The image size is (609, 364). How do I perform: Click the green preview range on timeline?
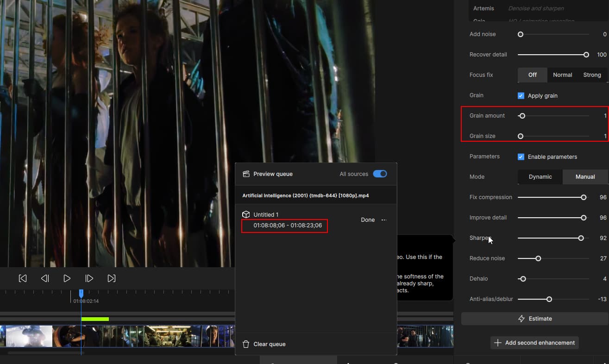tap(95, 319)
